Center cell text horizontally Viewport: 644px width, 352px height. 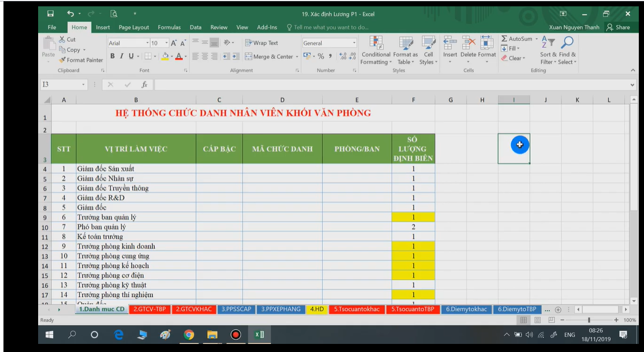pyautogui.click(x=205, y=57)
